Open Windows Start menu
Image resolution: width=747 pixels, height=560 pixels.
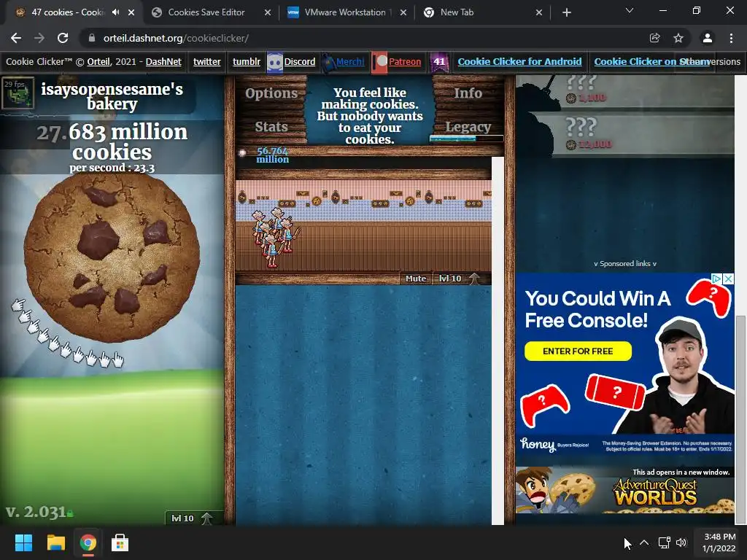(23, 542)
